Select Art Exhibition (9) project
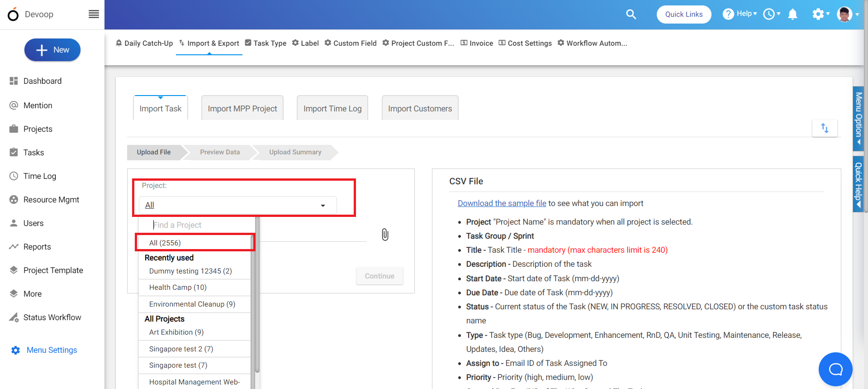The image size is (868, 389). tap(195, 332)
